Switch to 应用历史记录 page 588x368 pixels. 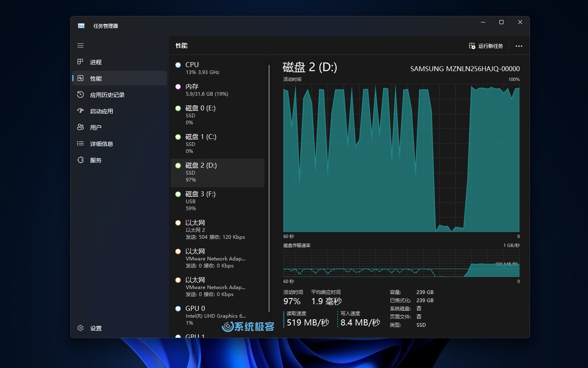tap(120, 94)
